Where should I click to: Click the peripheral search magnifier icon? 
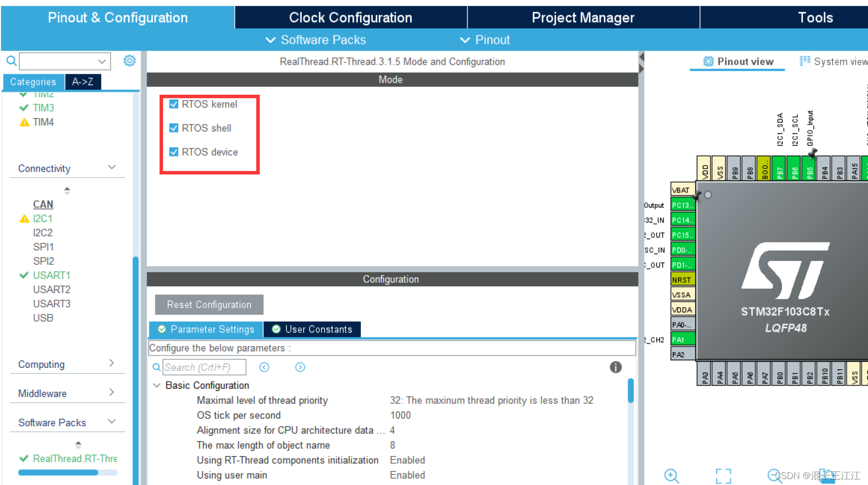(x=11, y=61)
